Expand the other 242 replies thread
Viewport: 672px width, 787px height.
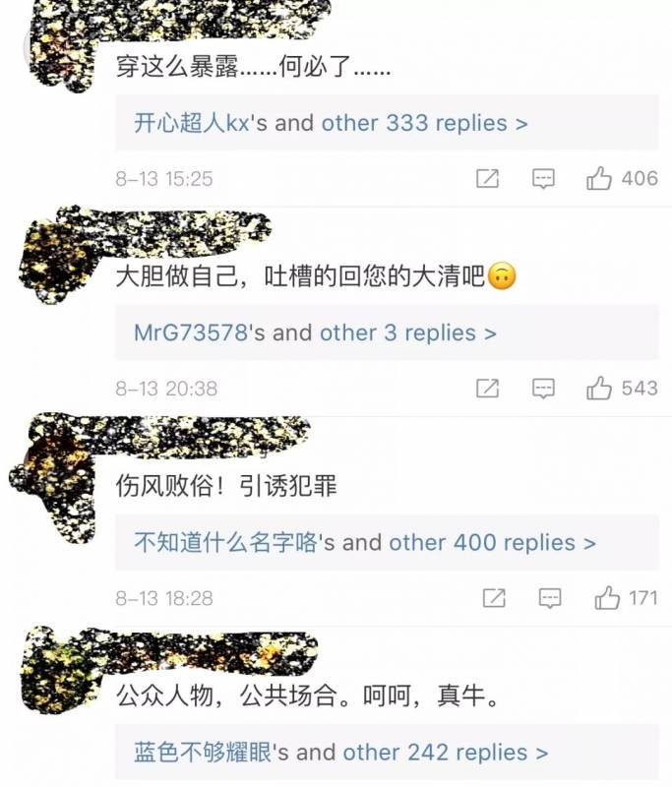[445, 753]
